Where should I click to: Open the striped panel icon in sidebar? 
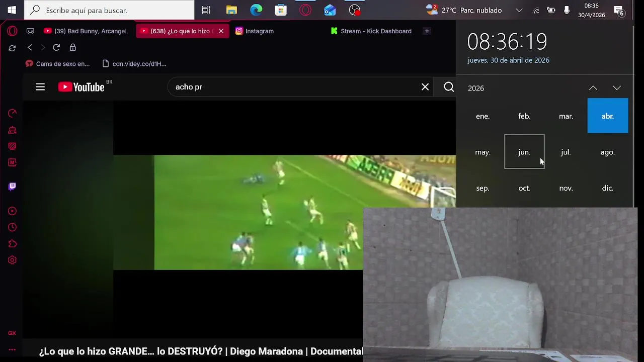tap(13, 146)
